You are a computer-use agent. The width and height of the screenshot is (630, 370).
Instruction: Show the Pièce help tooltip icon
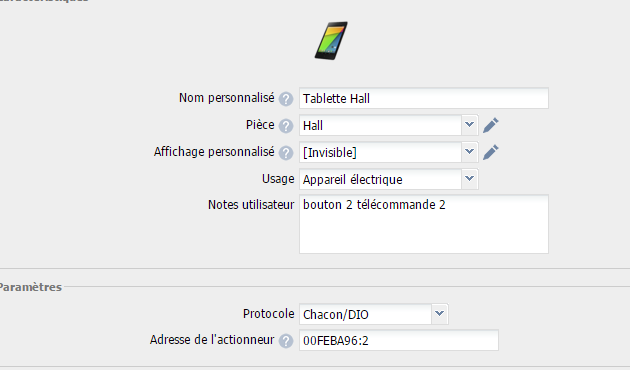[x=286, y=126]
